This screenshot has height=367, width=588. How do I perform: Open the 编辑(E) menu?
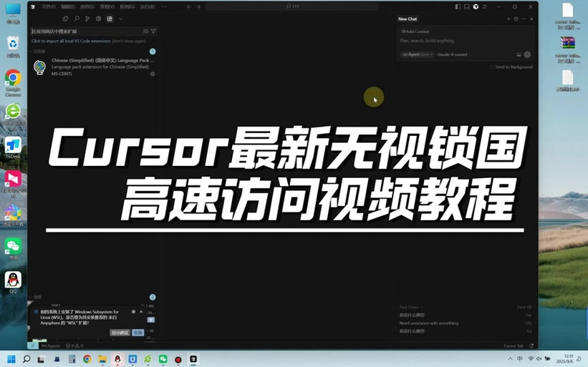click(x=68, y=6)
